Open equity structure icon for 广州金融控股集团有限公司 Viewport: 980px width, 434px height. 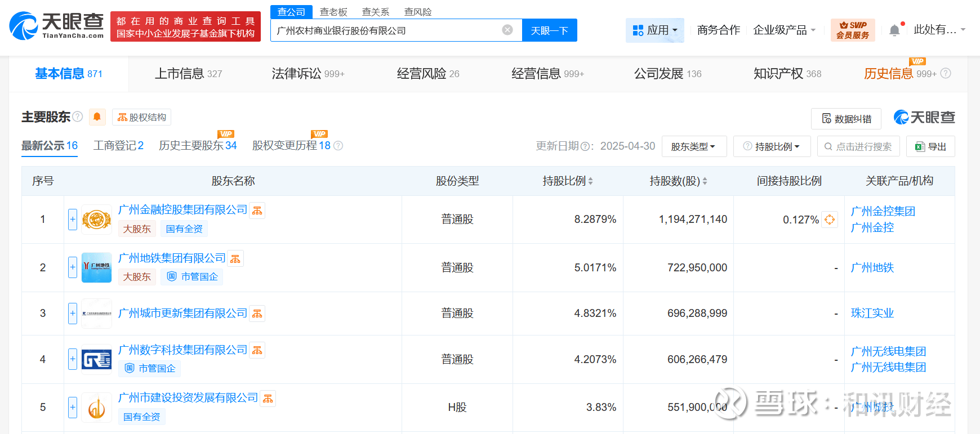[257, 211]
